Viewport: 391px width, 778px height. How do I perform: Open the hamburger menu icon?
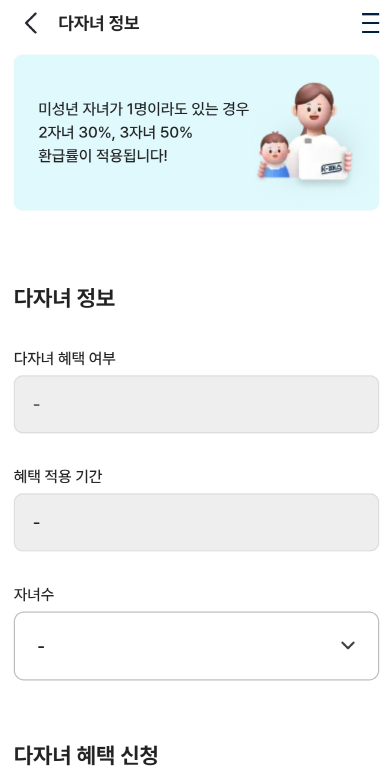[x=370, y=23]
